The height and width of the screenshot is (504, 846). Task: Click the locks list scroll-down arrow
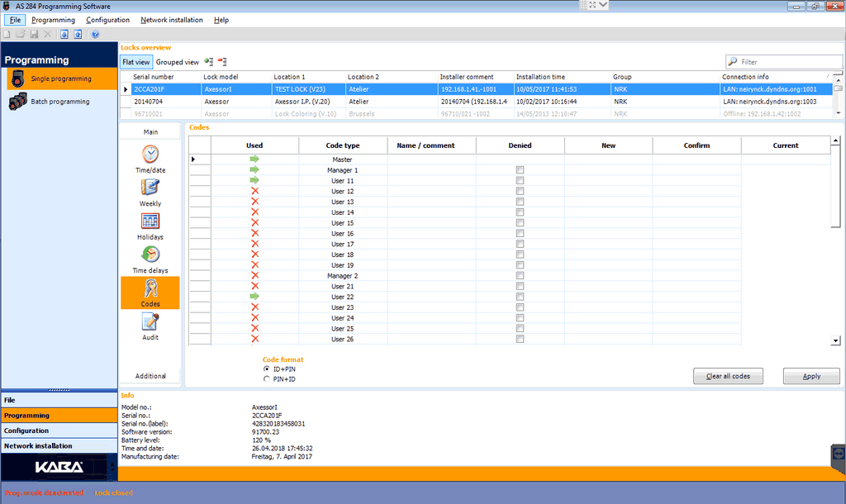click(x=838, y=113)
